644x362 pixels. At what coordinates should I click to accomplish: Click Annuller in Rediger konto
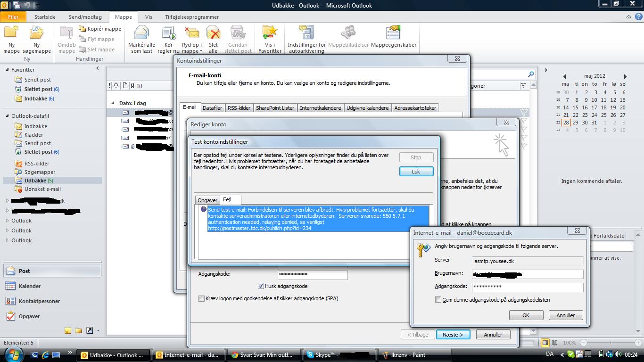click(493, 335)
